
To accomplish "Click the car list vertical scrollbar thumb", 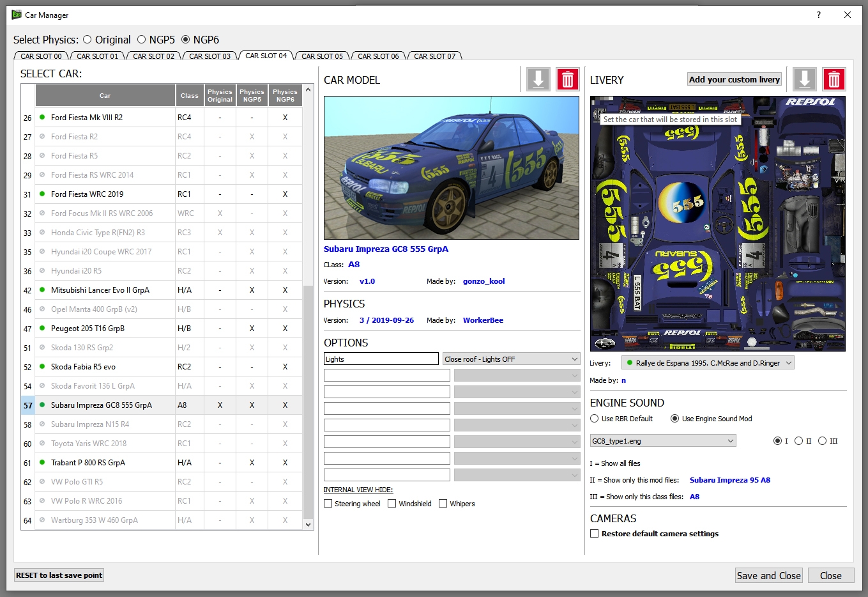I will [308, 401].
